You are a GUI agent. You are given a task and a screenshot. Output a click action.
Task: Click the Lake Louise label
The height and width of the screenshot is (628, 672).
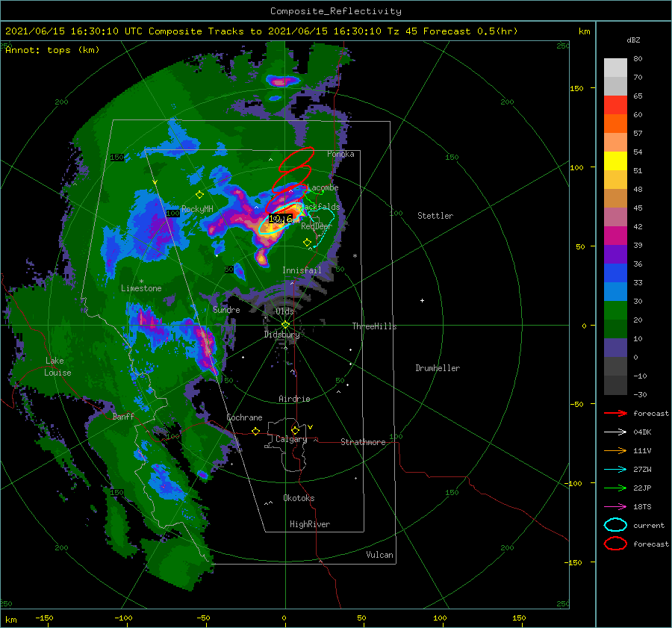(57, 367)
